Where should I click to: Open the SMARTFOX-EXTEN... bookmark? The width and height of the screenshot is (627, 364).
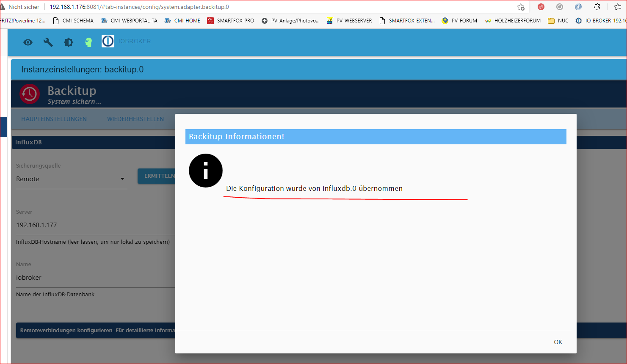click(x=407, y=20)
